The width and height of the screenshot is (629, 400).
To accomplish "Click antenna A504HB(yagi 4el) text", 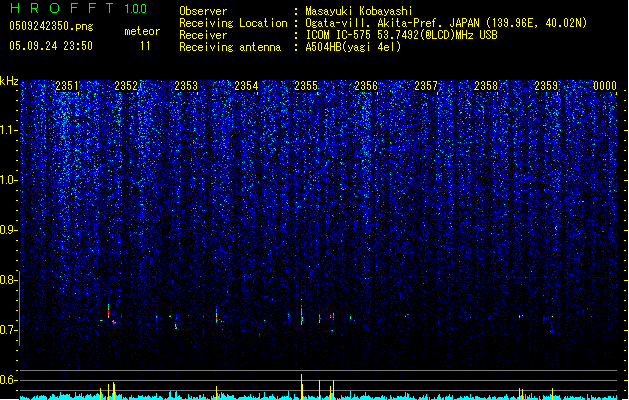I will tap(353, 47).
